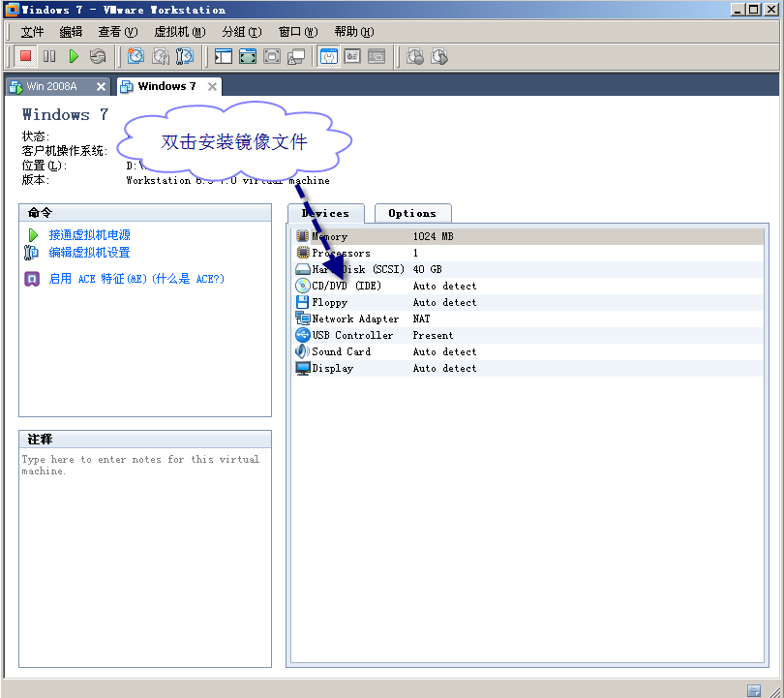
Task: Click the VMware icon in title bar
Action: tap(12, 10)
